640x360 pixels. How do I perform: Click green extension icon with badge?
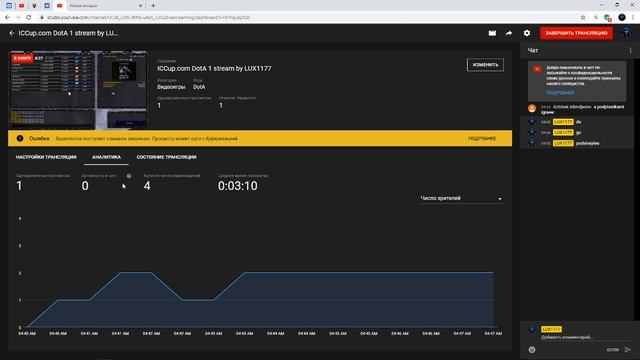pyautogui.click(x=607, y=18)
